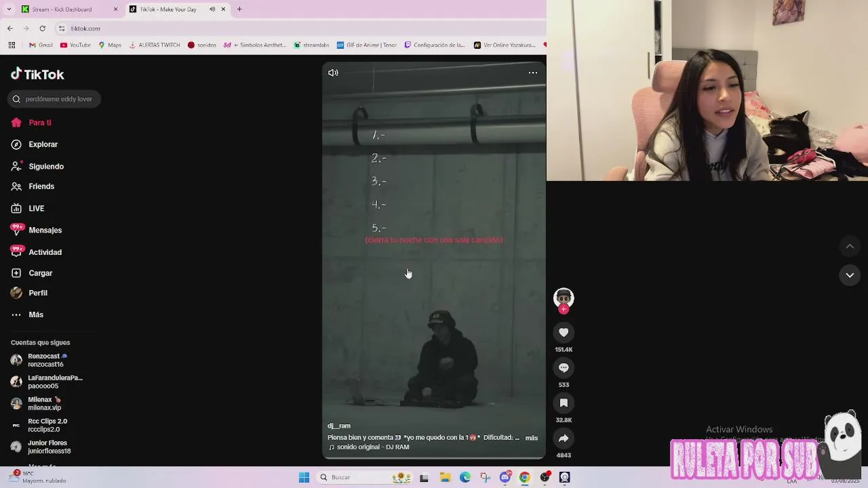Open Snipping Tool from taskbar
Screen dimensions: 868x488
click(x=485, y=477)
